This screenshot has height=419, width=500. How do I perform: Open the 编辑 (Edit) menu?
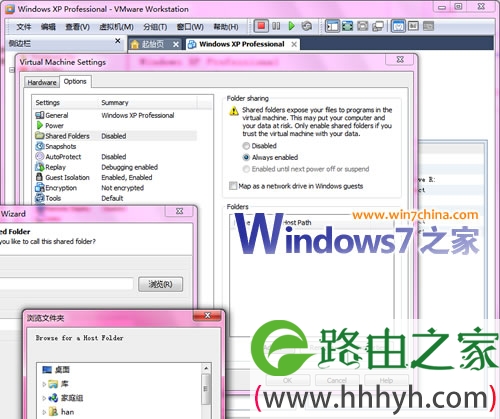click(48, 27)
